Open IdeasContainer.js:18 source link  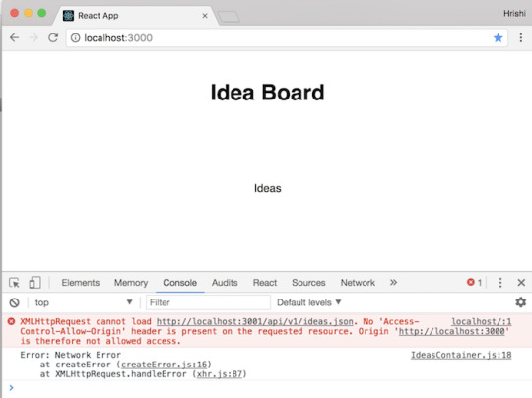(x=461, y=355)
